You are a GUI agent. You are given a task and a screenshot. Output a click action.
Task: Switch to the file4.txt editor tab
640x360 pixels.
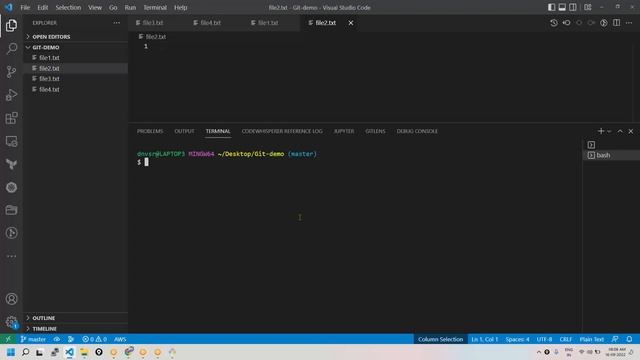tap(215, 23)
